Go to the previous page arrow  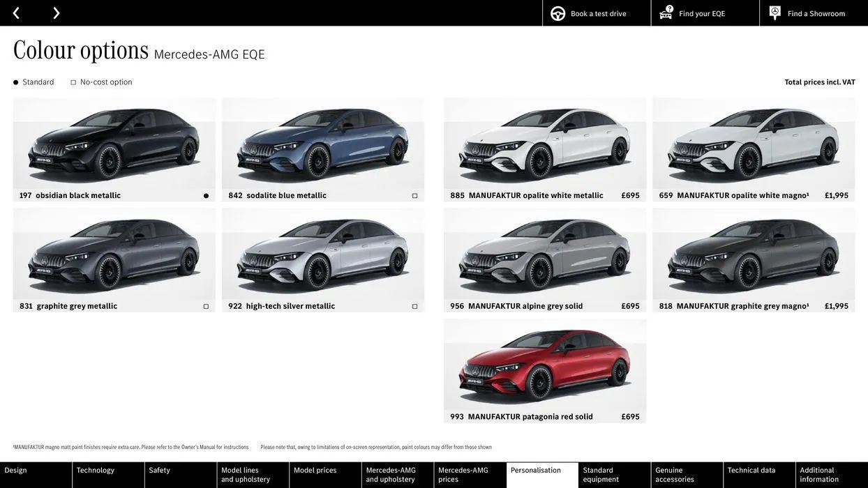pyautogui.click(x=16, y=13)
